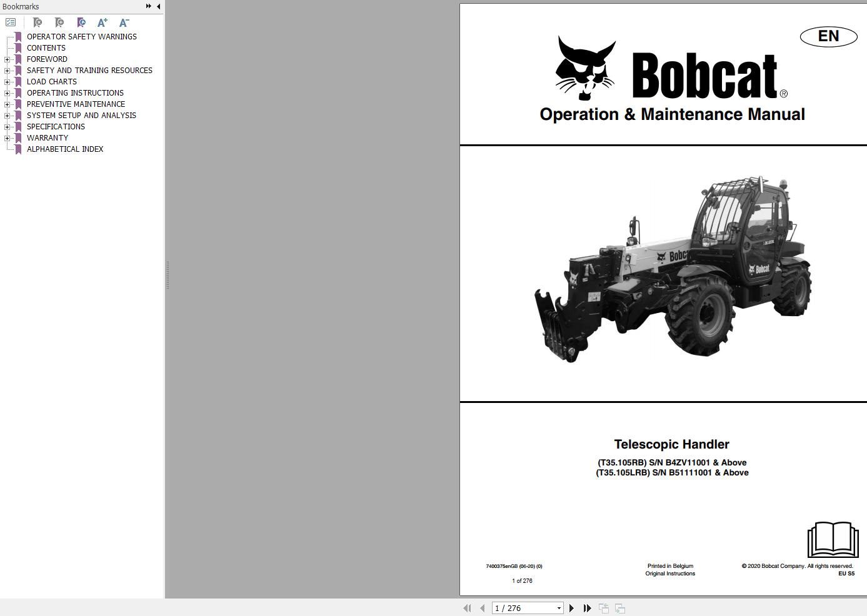Select the WARRANTY bookmark

47,137
